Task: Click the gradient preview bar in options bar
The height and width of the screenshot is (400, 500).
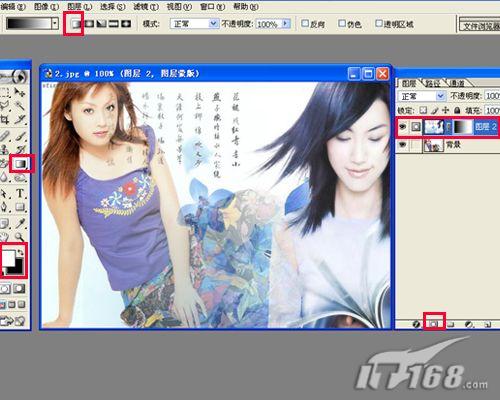Action: tap(28, 24)
